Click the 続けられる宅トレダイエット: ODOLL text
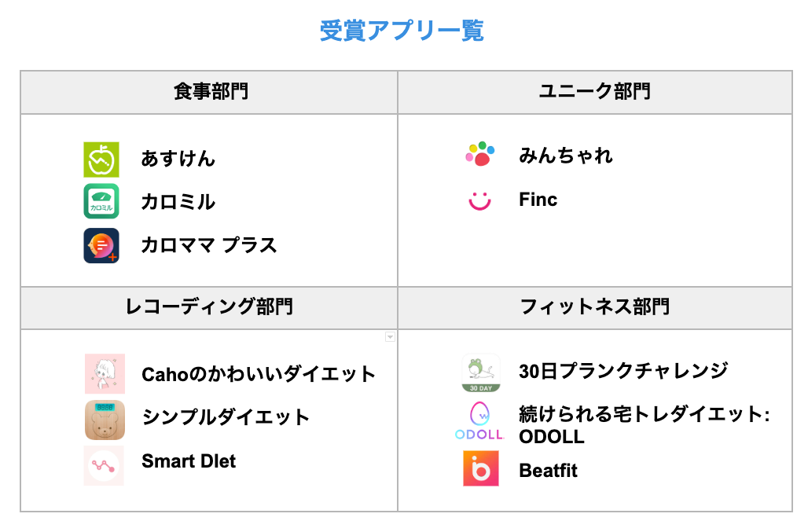Viewport: 808px width, 532px height. click(643, 424)
